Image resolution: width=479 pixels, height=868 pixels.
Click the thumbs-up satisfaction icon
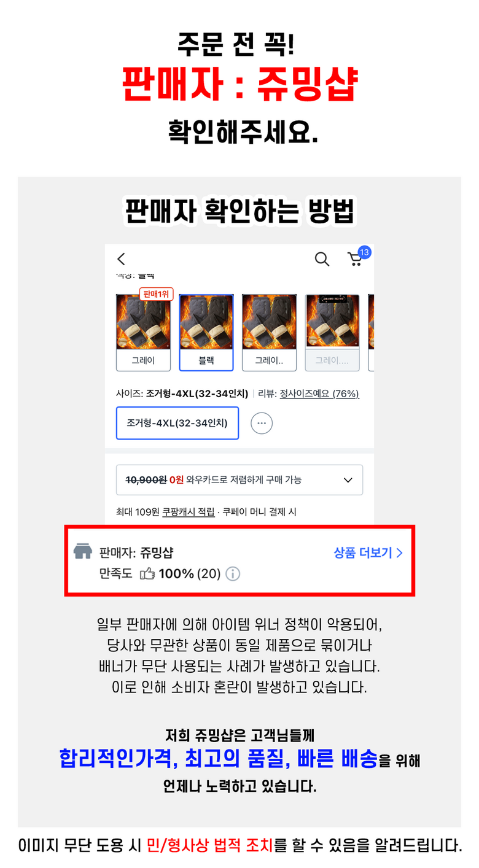click(x=147, y=574)
